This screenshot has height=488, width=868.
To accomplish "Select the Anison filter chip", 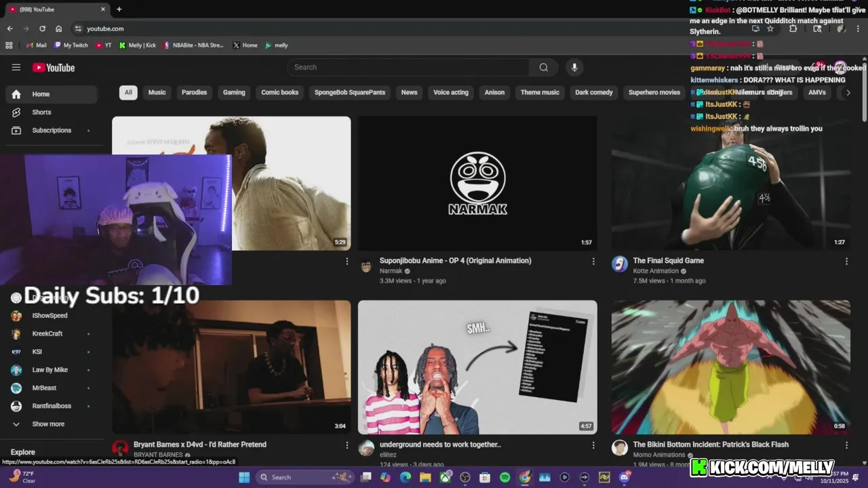I will tap(494, 92).
